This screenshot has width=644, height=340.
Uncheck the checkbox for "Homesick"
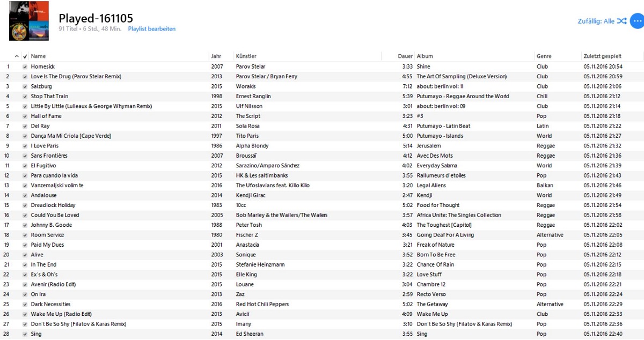pyautogui.click(x=24, y=66)
